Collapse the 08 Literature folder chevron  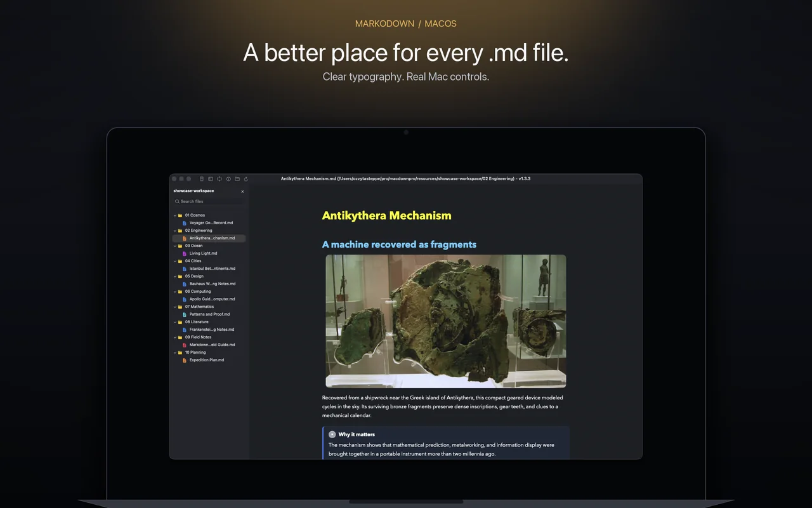pos(174,322)
